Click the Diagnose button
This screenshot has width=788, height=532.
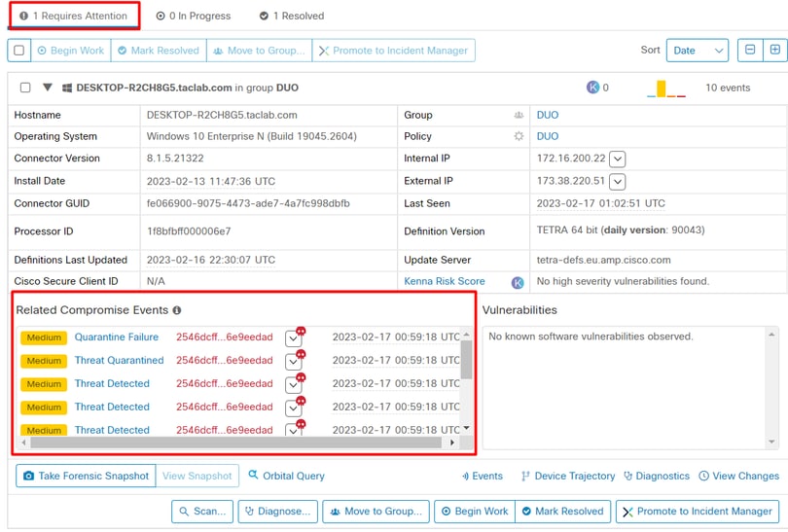click(278, 512)
